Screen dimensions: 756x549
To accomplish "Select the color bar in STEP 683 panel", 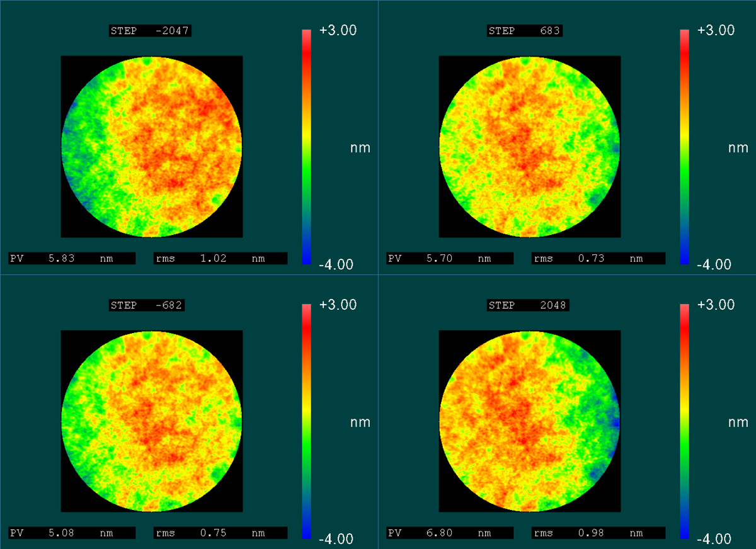I will (x=685, y=146).
